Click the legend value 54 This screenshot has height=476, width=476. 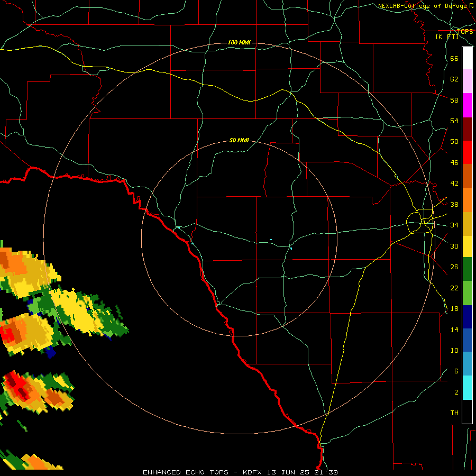454,121
